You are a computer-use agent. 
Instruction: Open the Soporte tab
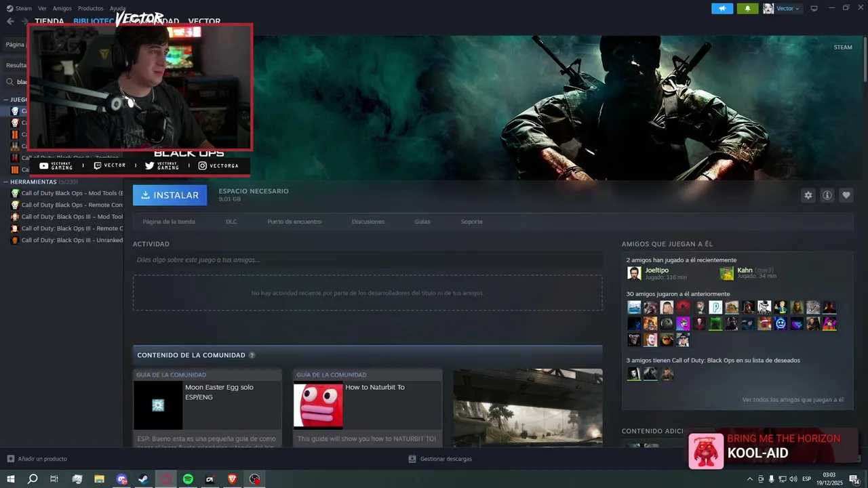point(472,222)
